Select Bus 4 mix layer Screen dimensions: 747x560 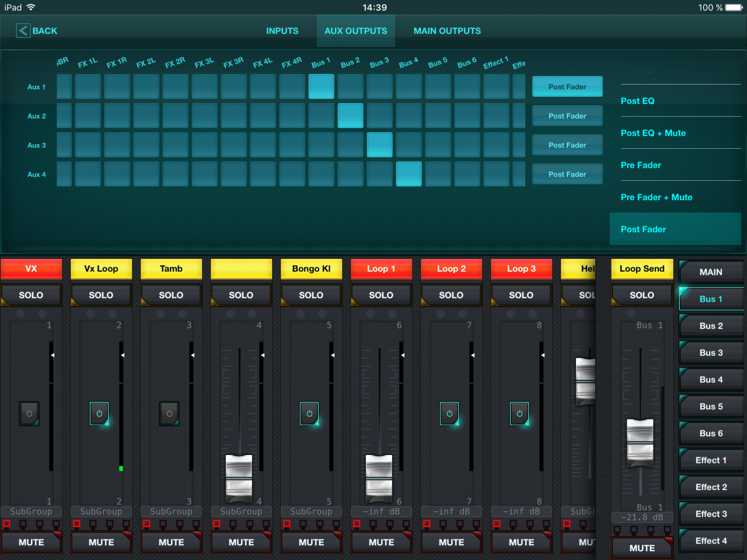pos(711,379)
